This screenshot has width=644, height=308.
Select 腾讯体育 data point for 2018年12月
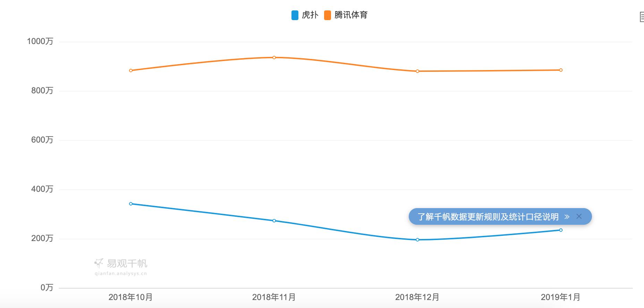(417, 71)
